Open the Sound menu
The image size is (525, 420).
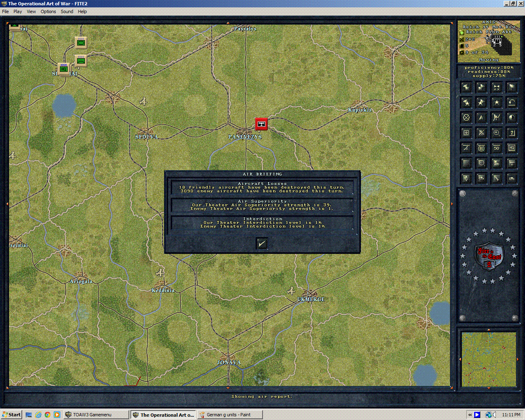(67, 11)
